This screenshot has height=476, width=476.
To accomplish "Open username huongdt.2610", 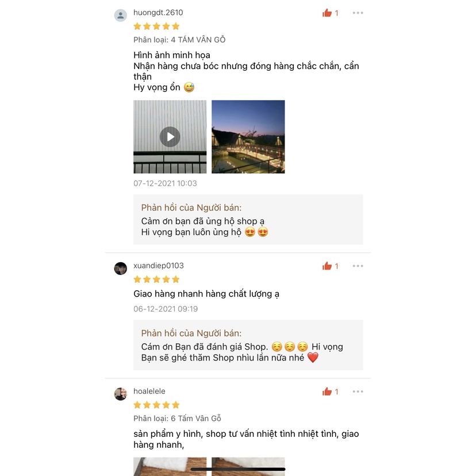I will pos(158,13).
